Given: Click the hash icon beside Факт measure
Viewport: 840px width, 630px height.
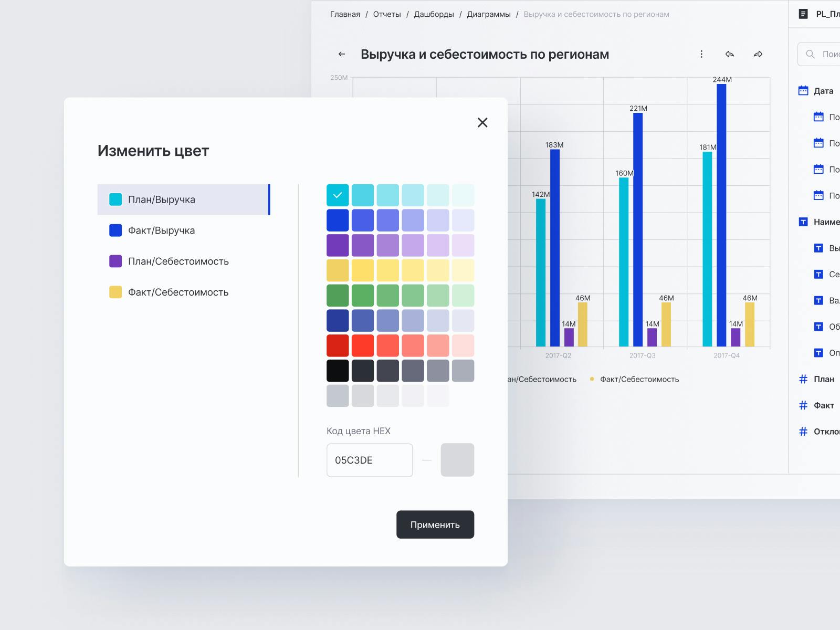Looking at the screenshot, I should (803, 405).
